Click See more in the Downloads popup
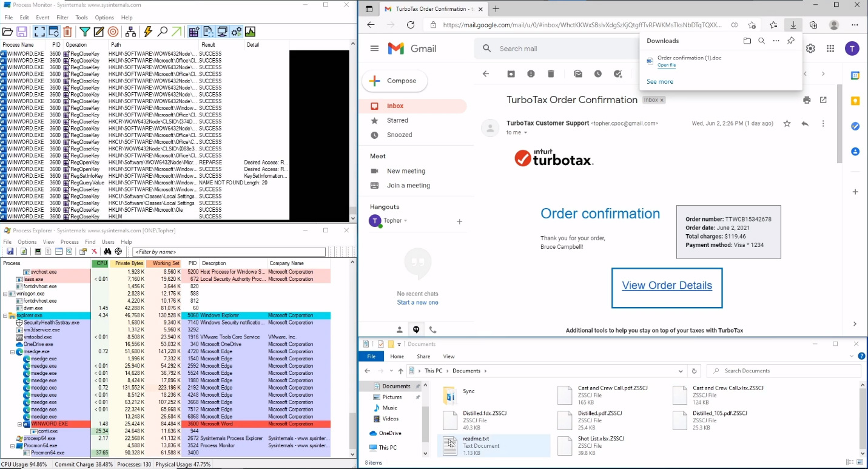 pyautogui.click(x=659, y=81)
